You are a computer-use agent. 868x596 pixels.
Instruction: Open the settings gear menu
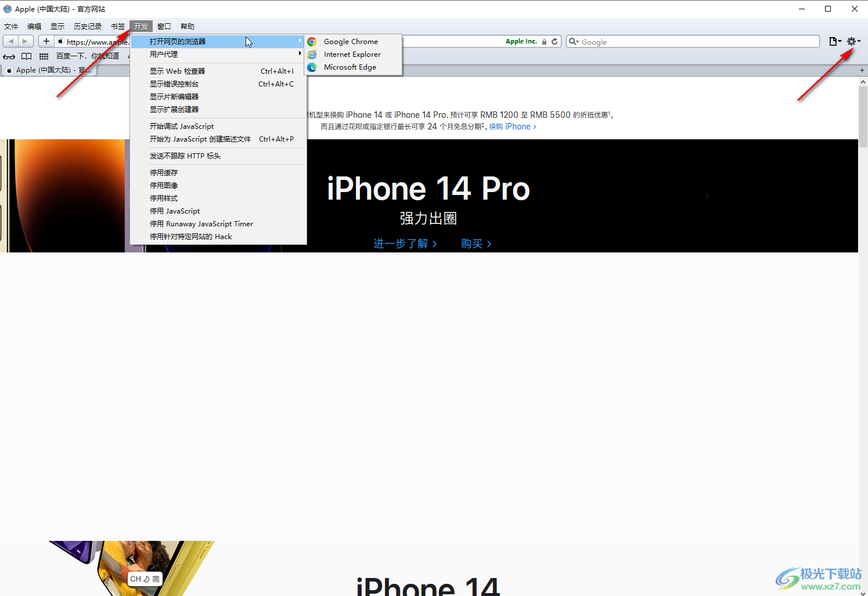pyautogui.click(x=853, y=41)
